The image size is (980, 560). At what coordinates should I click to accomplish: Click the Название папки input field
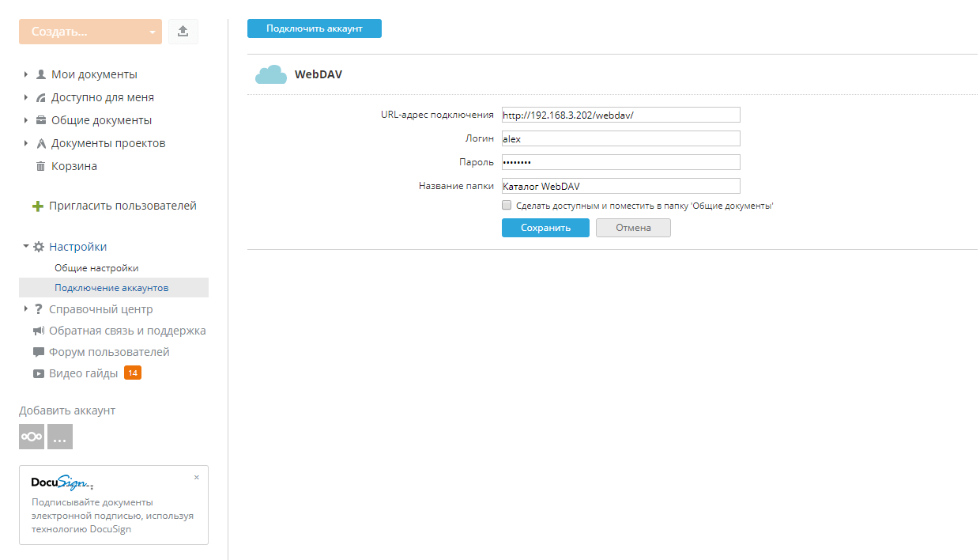620,186
